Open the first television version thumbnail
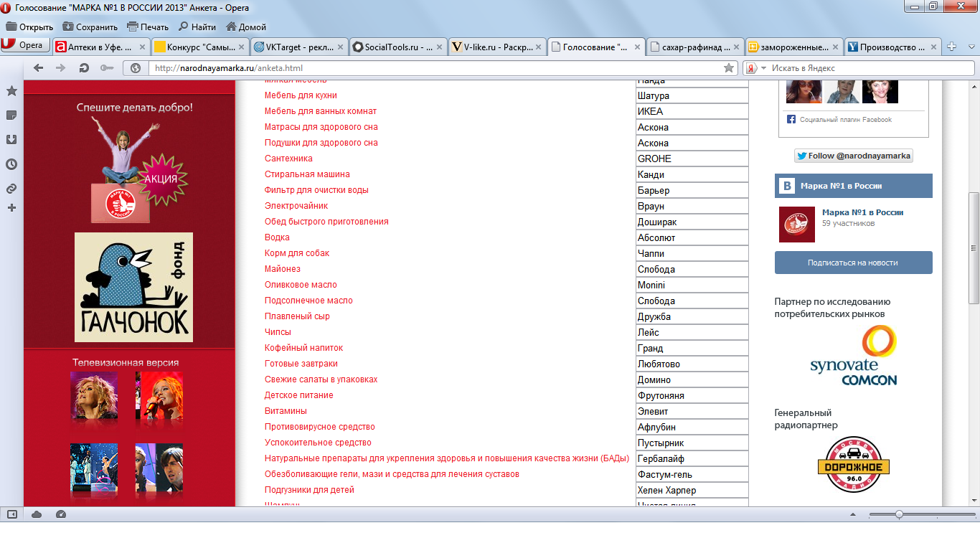 [93, 397]
